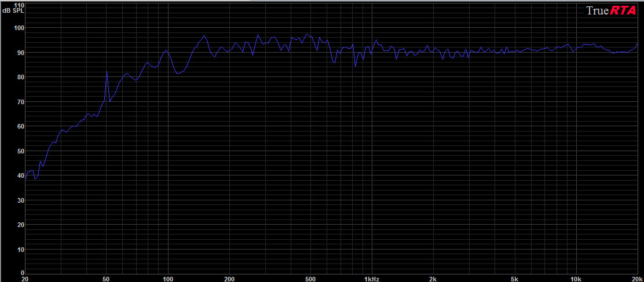
Task: Pick the 70 dB level axis label
Action: click(21, 102)
